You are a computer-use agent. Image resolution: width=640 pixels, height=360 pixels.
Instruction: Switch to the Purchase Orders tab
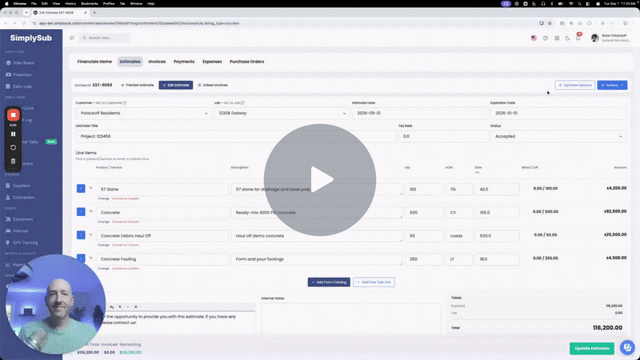[x=247, y=62]
